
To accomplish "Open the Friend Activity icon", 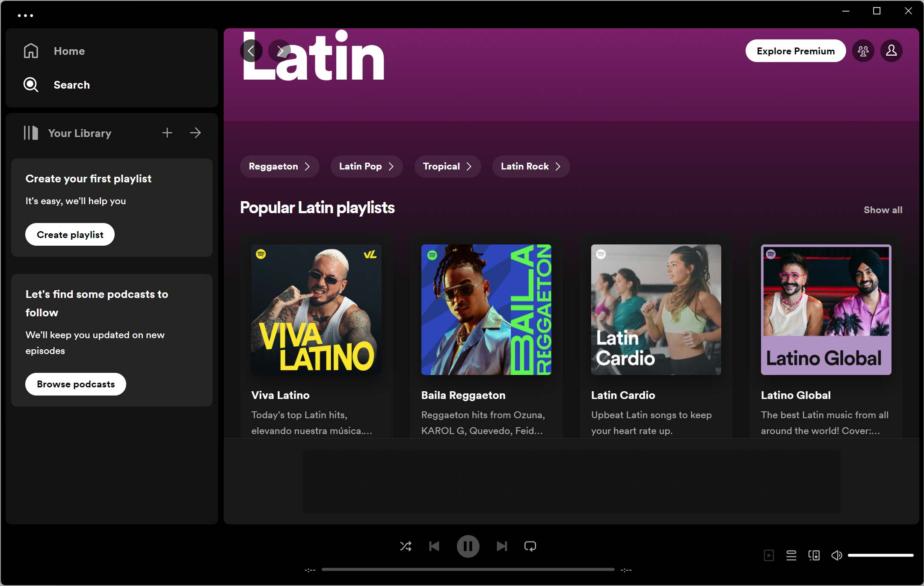I will [x=863, y=51].
